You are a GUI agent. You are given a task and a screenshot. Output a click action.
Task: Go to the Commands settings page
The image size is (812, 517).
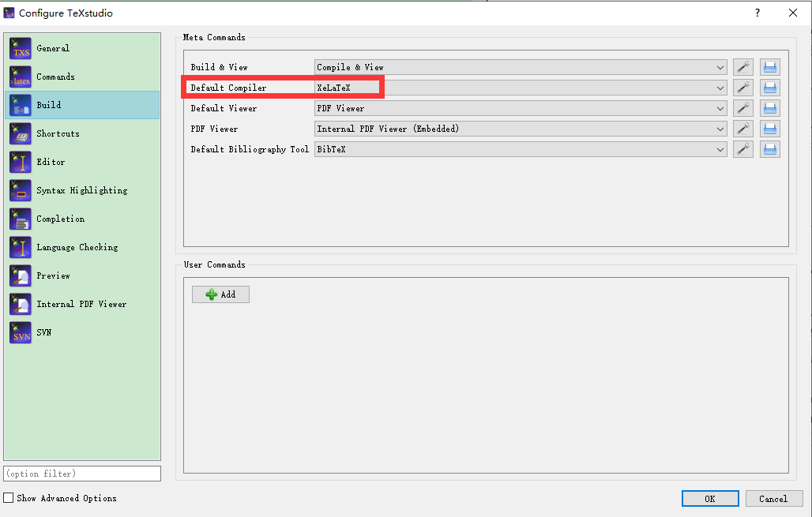tap(82, 77)
